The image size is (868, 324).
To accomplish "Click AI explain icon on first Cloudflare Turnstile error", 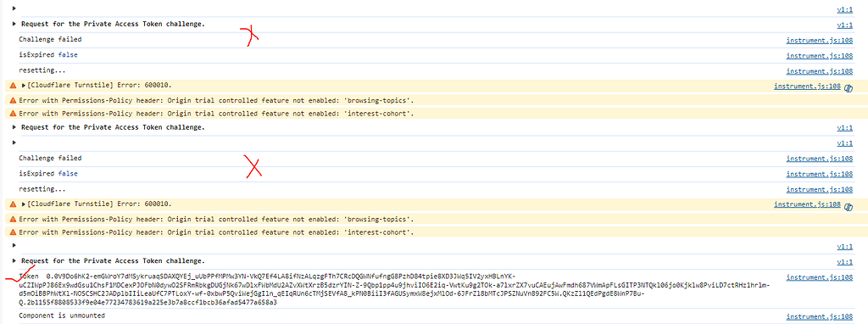I will coord(848,87).
